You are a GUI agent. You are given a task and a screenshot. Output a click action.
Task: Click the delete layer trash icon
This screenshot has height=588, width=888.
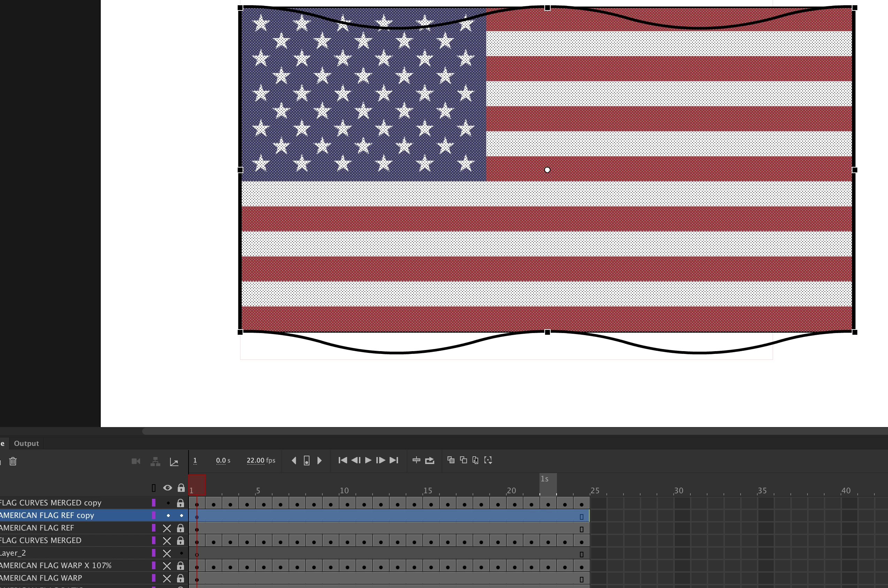click(13, 461)
